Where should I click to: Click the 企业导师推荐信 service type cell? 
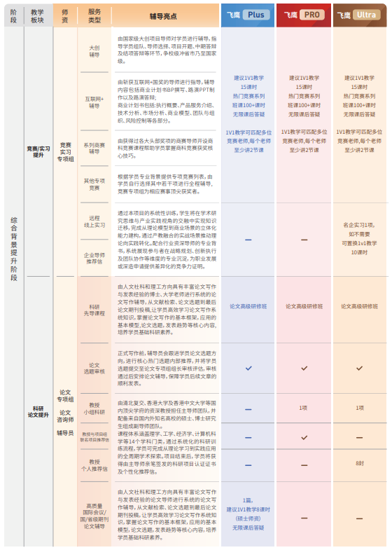pos(94,258)
